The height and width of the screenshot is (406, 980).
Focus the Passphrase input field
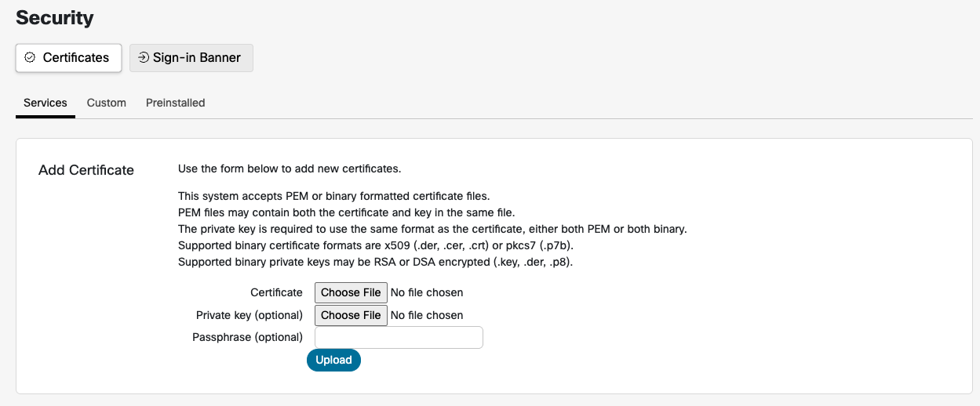[x=399, y=337]
